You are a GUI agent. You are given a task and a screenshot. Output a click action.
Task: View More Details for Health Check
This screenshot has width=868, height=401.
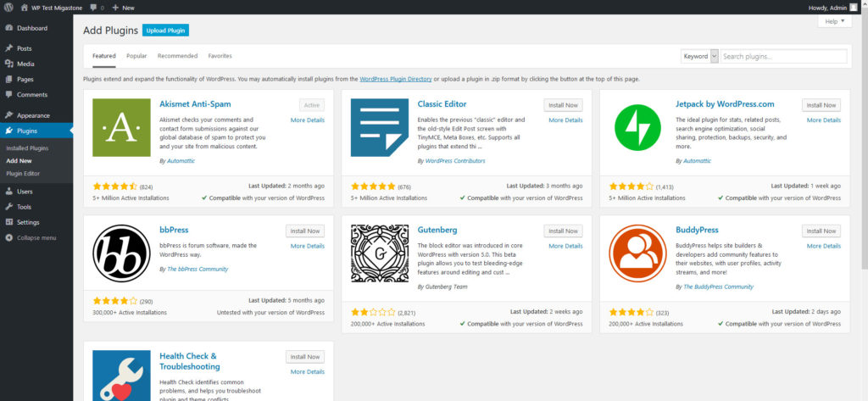point(308,371)
